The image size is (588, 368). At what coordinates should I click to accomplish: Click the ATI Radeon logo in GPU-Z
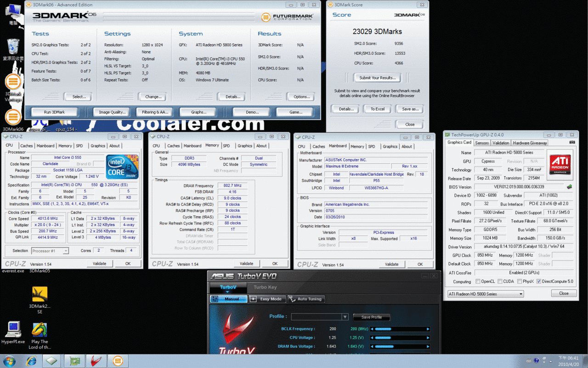[560, 165]
